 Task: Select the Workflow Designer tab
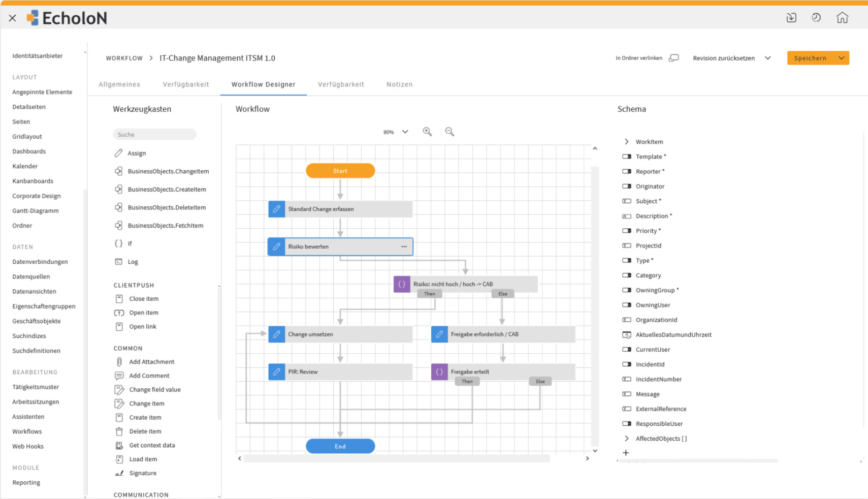(263, 84)
